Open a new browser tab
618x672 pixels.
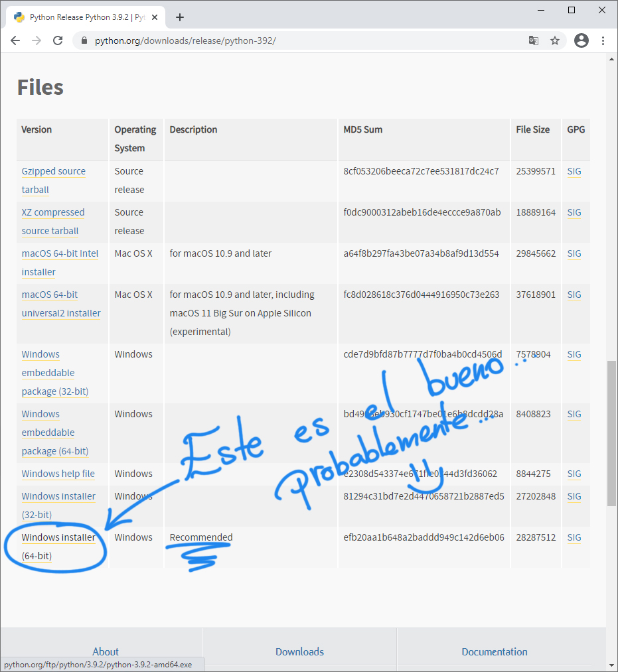click(180, 17)
